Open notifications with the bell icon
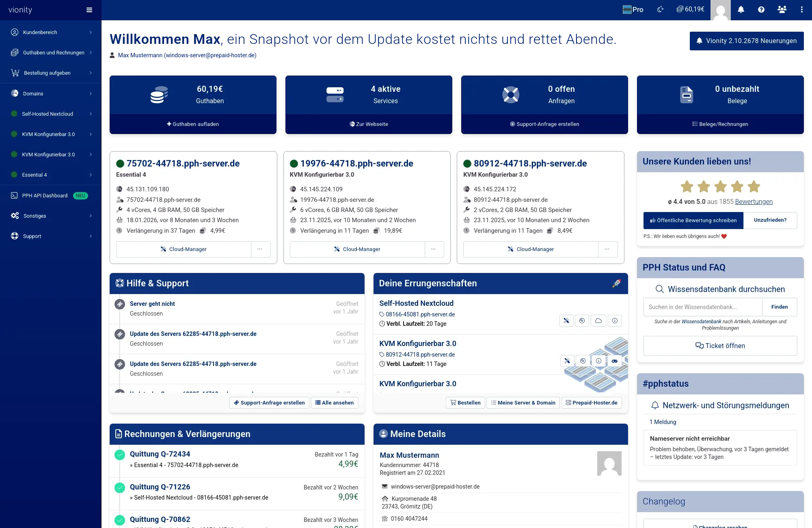This screenshot has height=528, width=812. click(741, 9)
